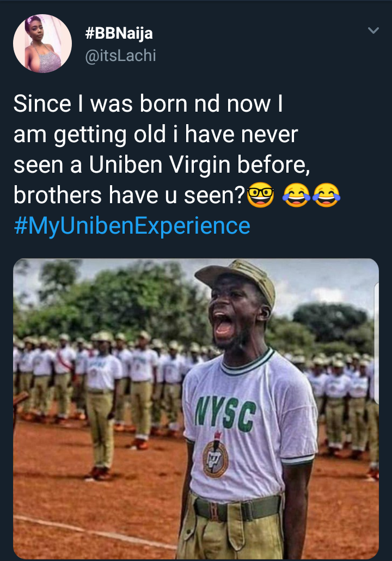The width and height of the screenshot is (392, 561).
Task: Open the #BBNaija profile picture
Action: click(x=42, y=44)
